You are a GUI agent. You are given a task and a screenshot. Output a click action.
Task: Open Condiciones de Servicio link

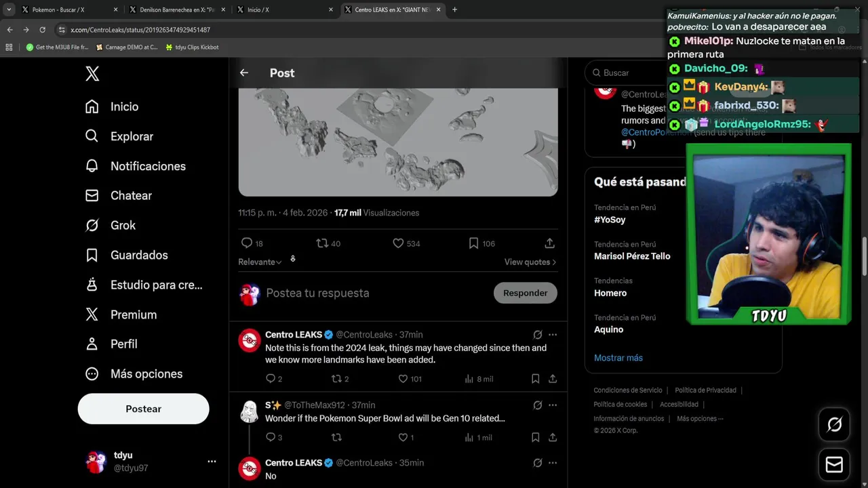click(x=628, y=390)
